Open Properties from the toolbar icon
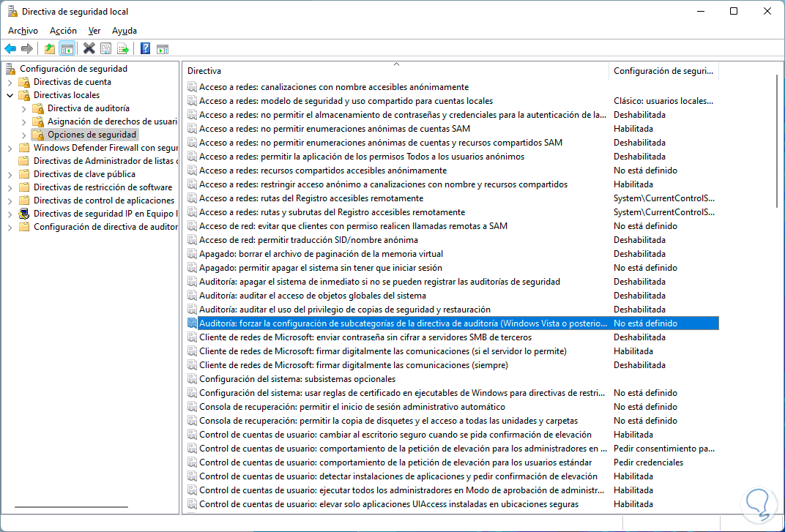This screenshot has width=785, height=532. pos(105,48)
